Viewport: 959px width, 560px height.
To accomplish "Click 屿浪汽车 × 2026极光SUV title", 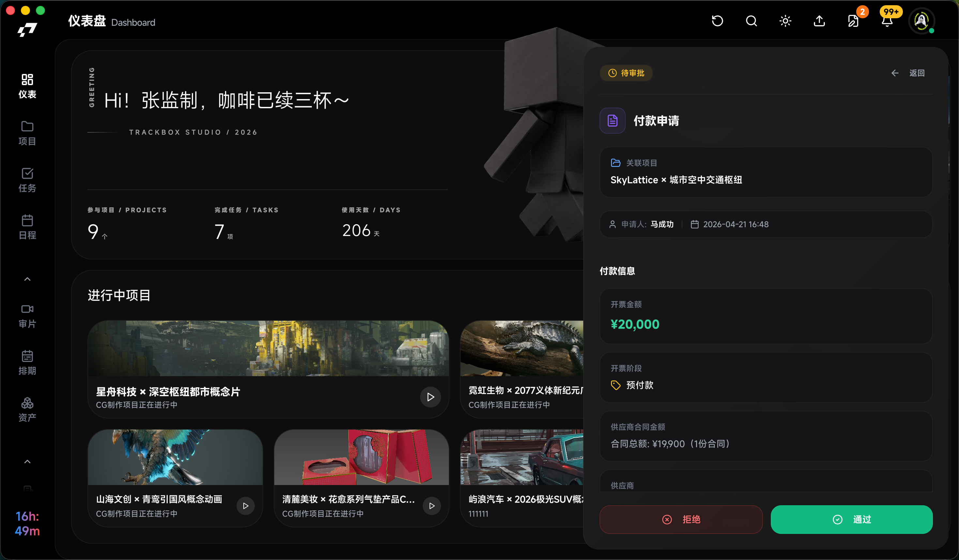I will click(x=525, y=499).
